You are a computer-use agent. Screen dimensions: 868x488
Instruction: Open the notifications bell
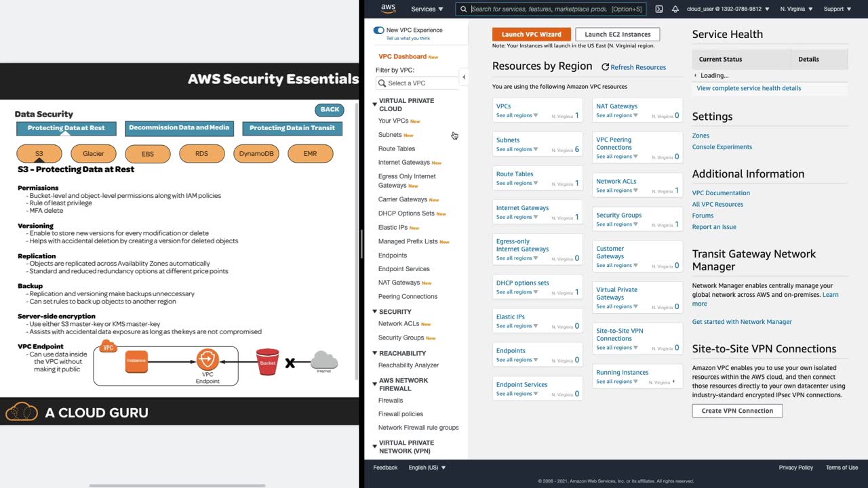click(x=675, y=9)
